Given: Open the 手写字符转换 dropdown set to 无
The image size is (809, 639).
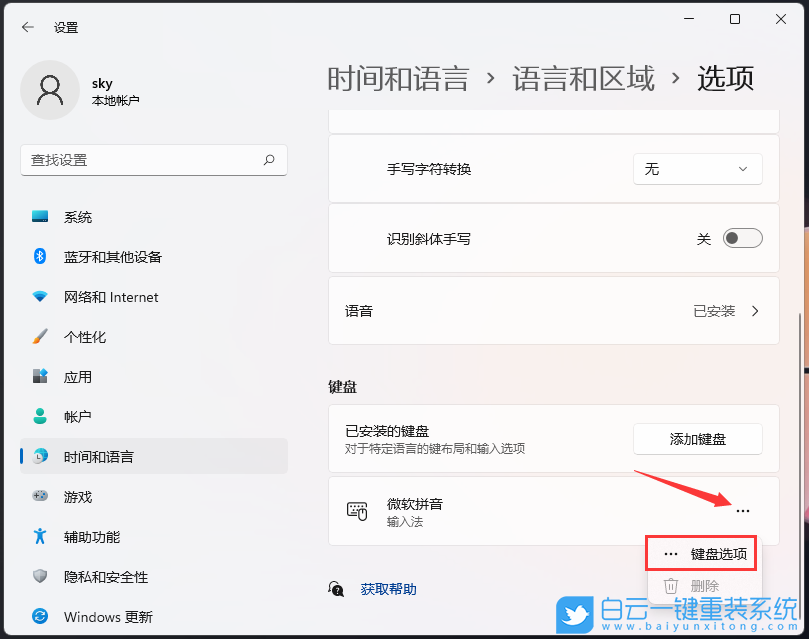Looking at the screenshot, I should pos(697,169).
